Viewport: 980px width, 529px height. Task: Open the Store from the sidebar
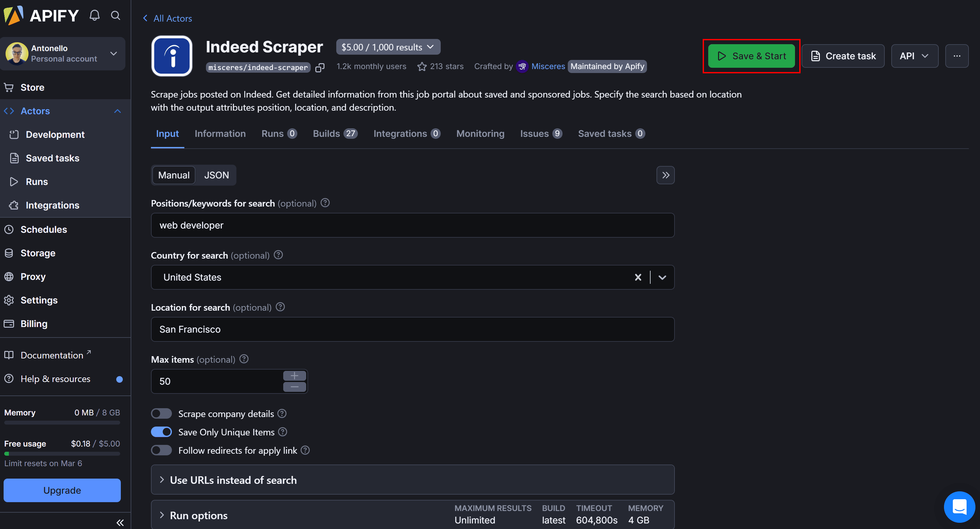point(32,87)
